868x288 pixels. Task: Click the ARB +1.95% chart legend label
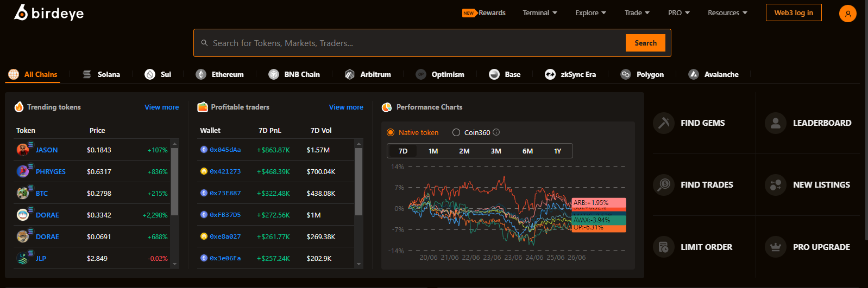[599, 203]
